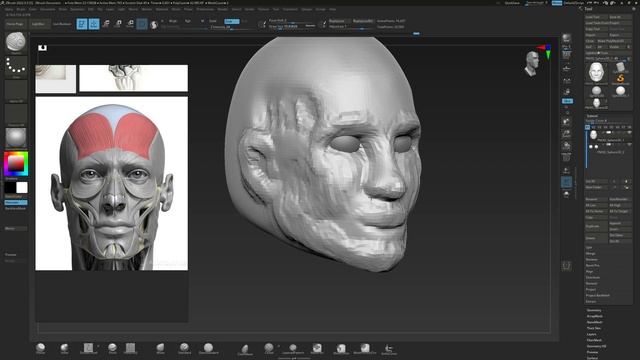Expand the Layers subpalette
This screenshot has width=640, height=360.
591,334
